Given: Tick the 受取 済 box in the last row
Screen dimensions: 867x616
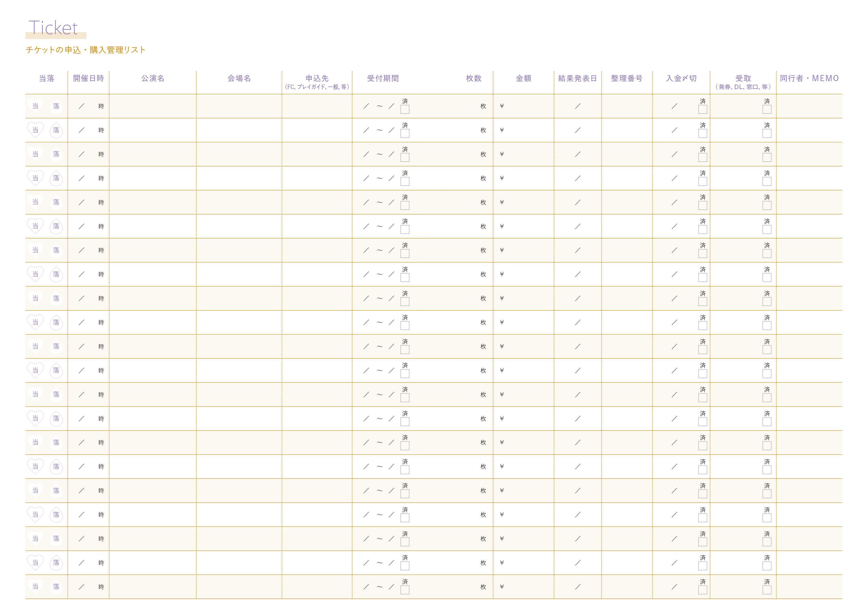Looking at the screenshot, I should point(767,590).
